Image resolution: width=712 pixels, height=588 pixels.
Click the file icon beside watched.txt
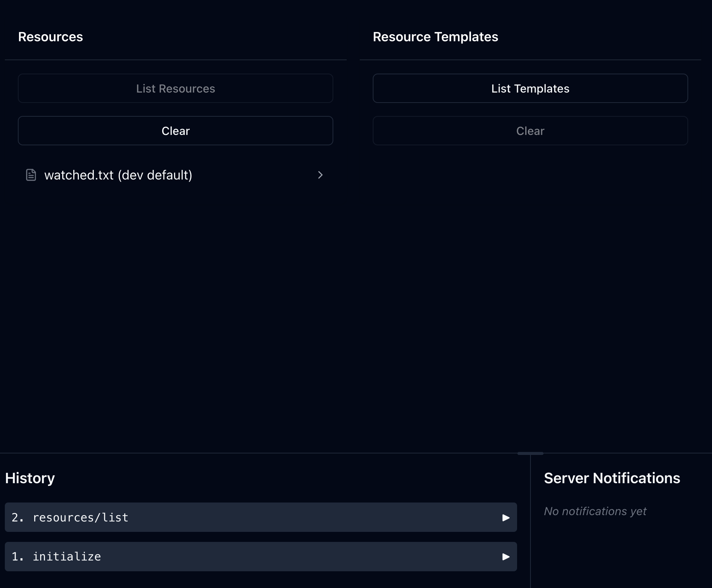coord(31,175)
